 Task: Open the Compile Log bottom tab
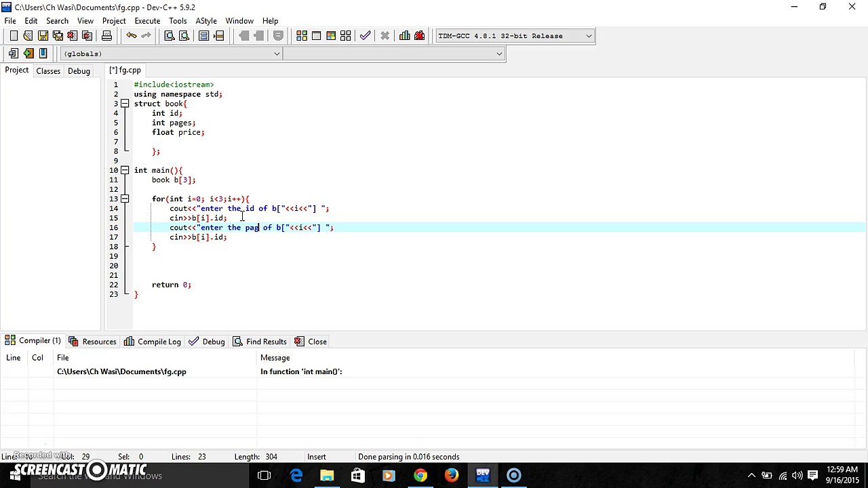tap(153, 342)
